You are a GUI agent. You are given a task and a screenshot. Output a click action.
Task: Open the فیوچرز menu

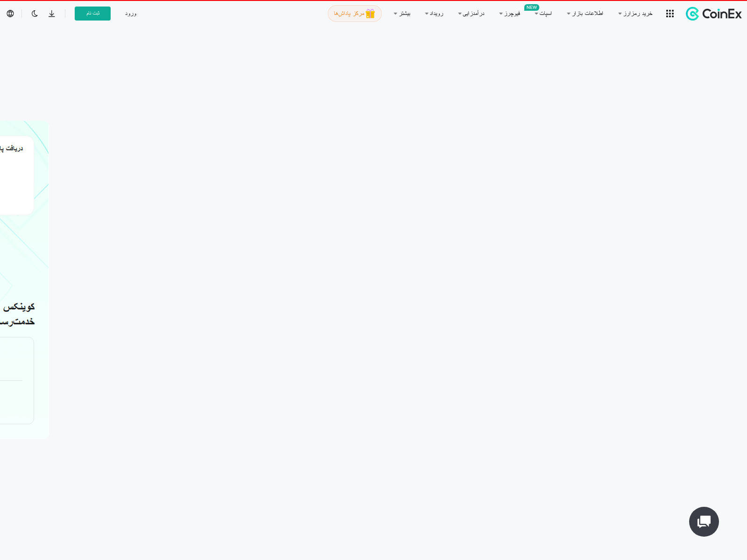[x=510, y=14]
